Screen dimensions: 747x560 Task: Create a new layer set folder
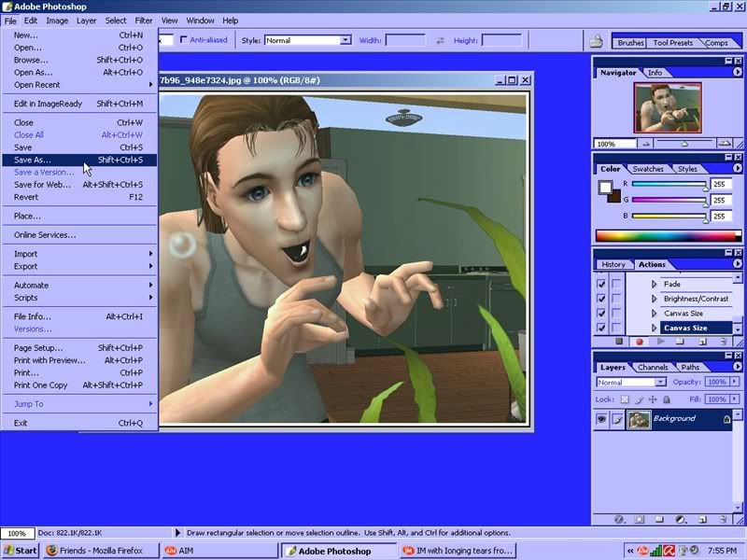point(660,519)
